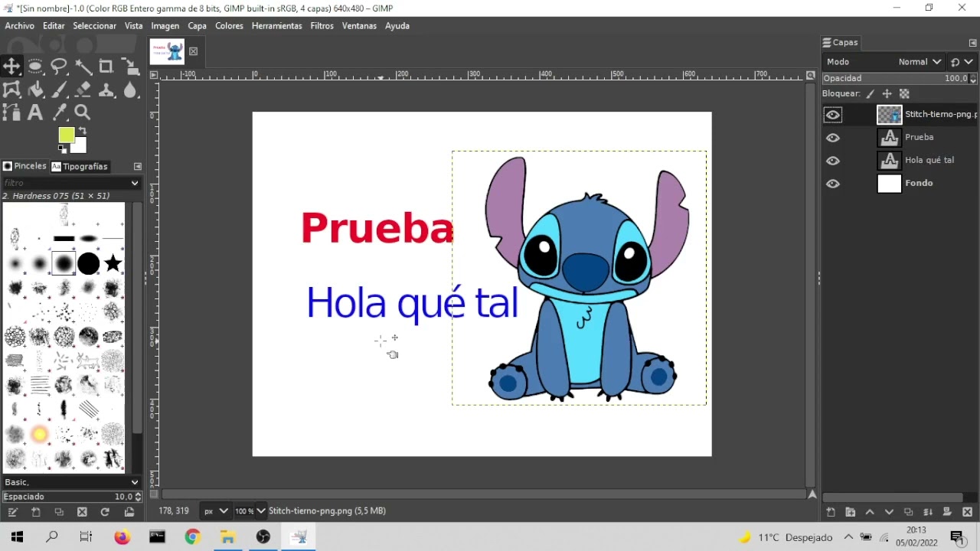Open the brushes dock configuration menu
The image size is (980, 551).
tap(138, 166)
